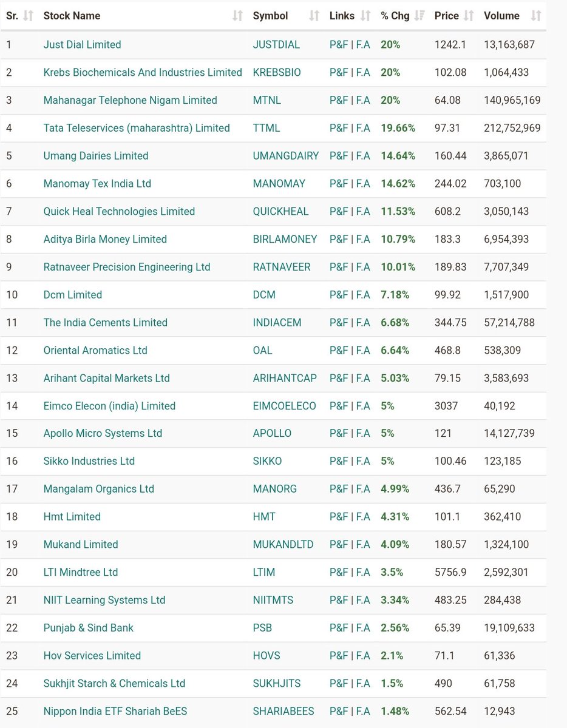Open Aditya Birla Money Limited link
The height and width of the screenshot is (728, 567).
pos(105,239)
